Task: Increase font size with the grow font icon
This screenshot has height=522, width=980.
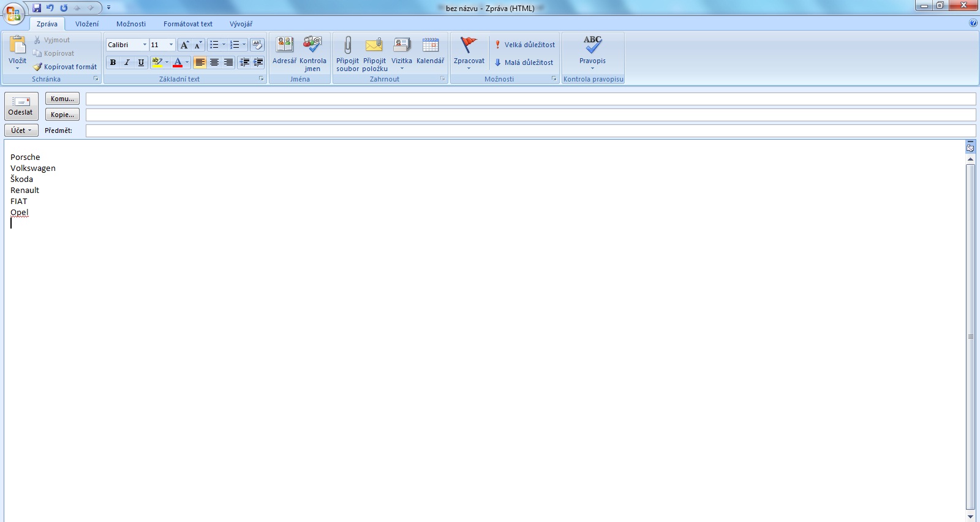Action: tap(184, 45)
